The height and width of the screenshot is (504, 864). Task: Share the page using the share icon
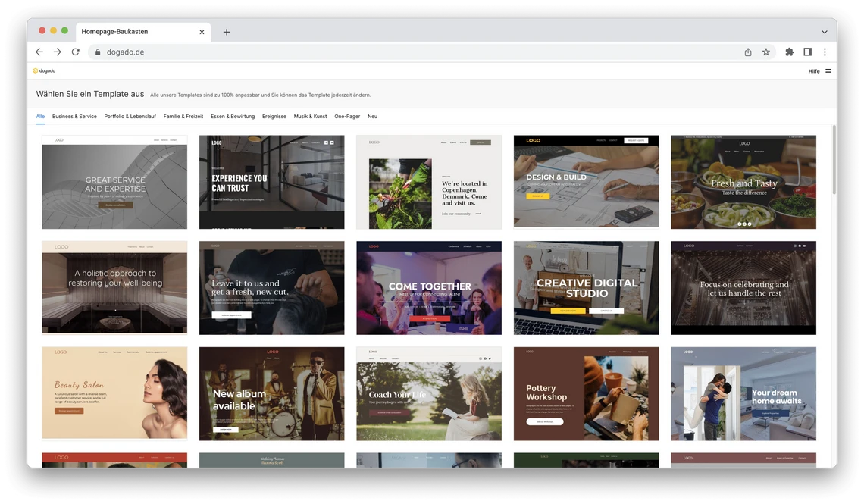click(x=747, y=52)
